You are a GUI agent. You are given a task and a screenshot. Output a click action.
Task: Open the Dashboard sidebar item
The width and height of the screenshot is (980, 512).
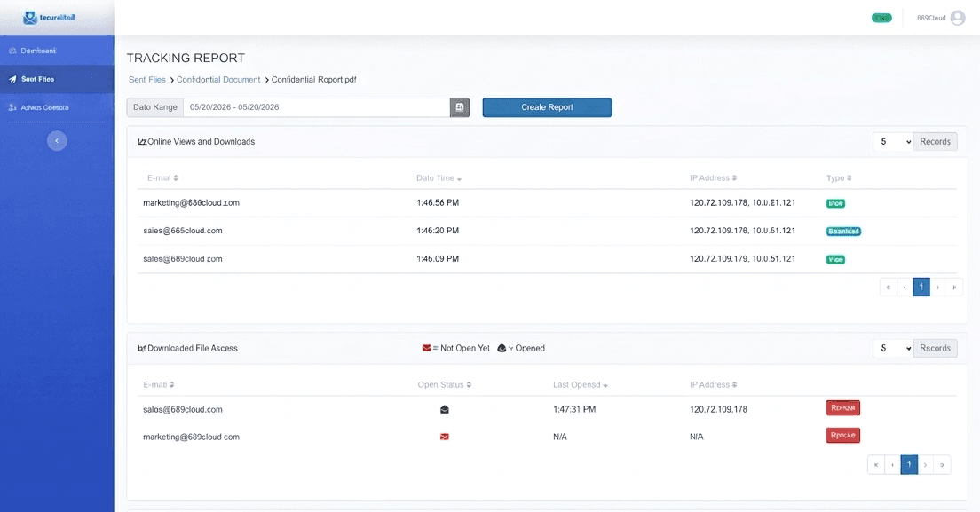point(57,51)
